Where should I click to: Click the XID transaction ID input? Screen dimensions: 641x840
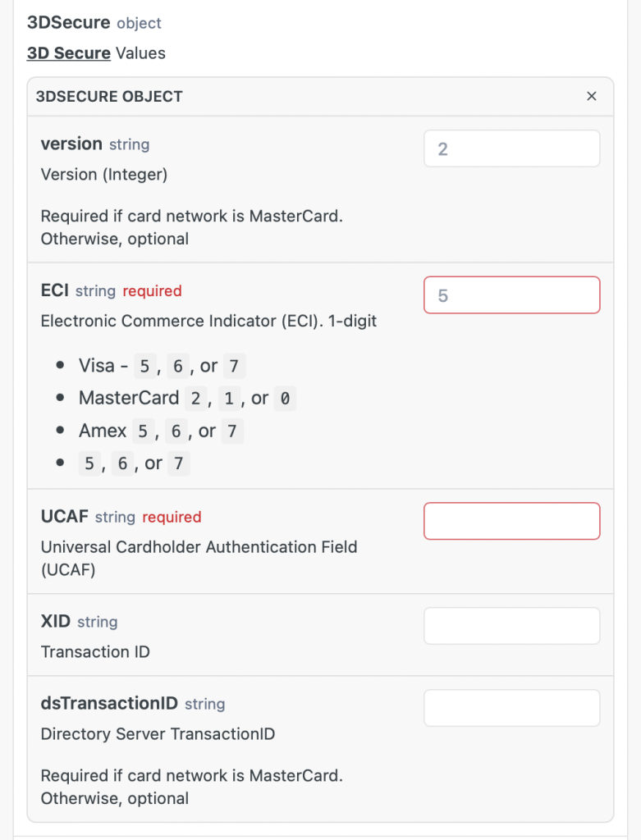(x=511, y=626)
